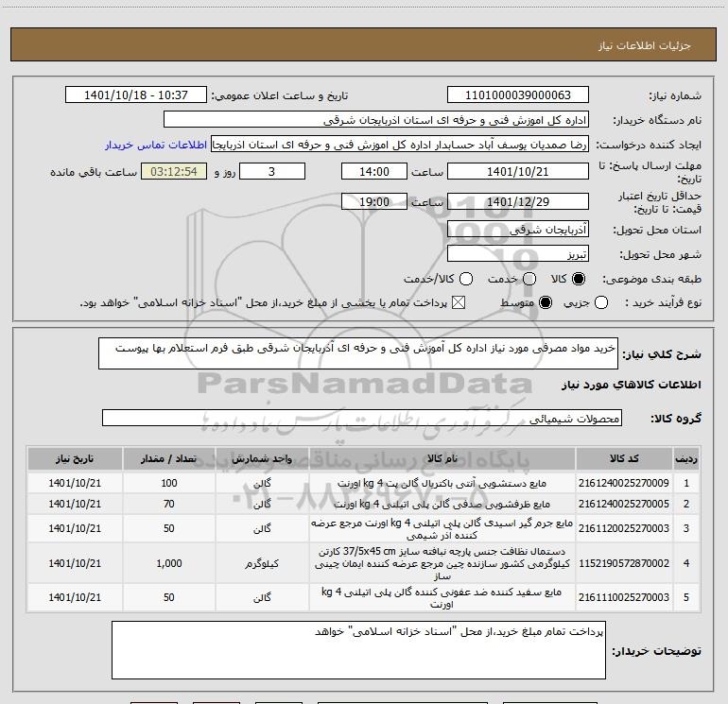The height and width of the screenshot is (704, 728).
Task: Choose the متوسط purchase type radio
Action: (546, 303)
